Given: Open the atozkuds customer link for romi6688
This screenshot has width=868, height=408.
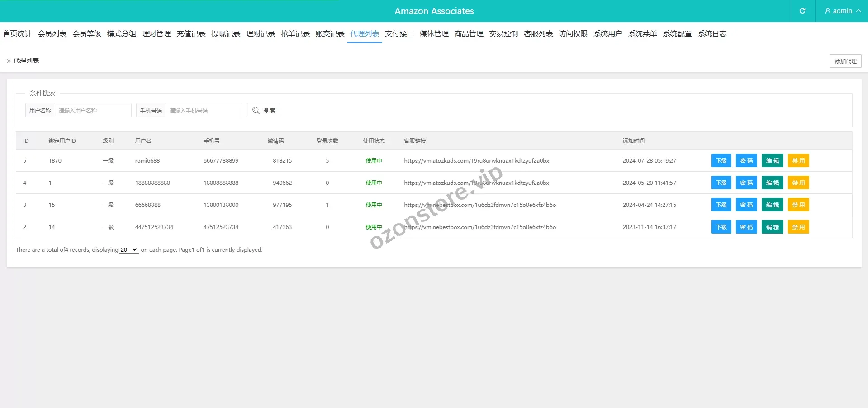Looking at the screenshot, I should 476,161.
